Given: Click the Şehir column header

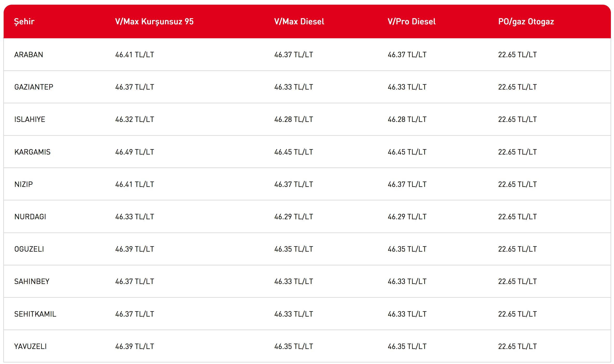Looking at the screenshot, I should coord(24,21).
